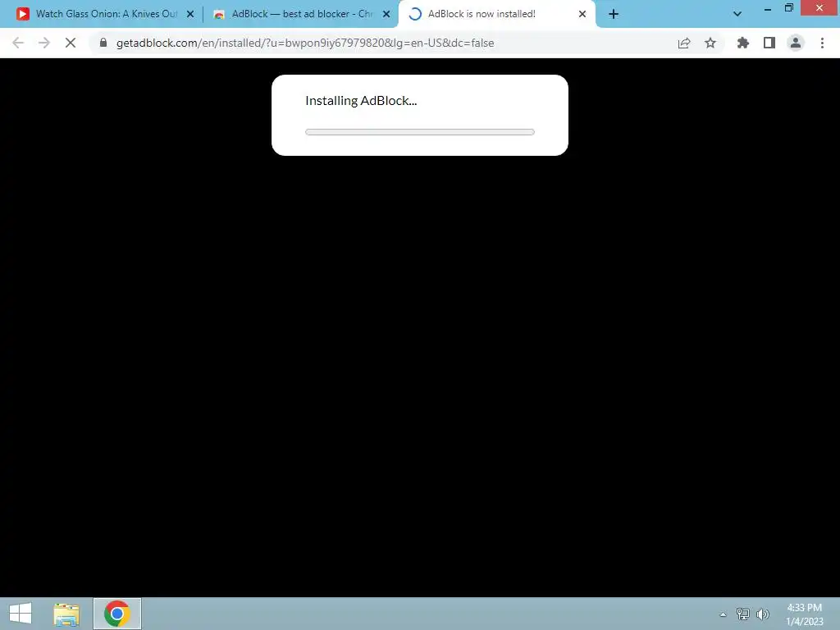Go back to previous page
The width and height of the screenshot is (840, 630).
[18, 43]
